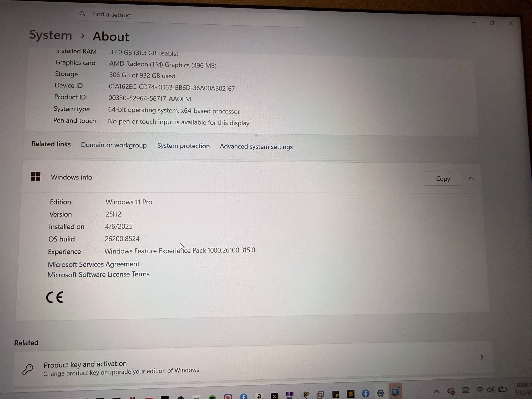Open the purple barcode tool taskbar icon
Screen dimensions: 532x399
coord(290,395)
